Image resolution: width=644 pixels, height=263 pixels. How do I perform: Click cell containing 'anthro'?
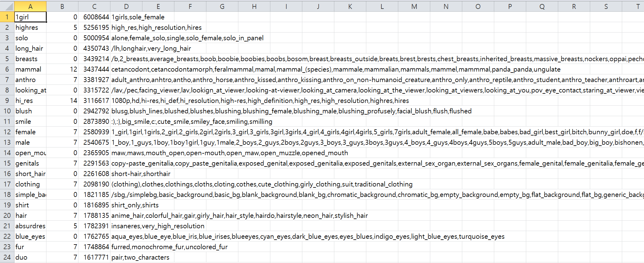tap(30, 80)
